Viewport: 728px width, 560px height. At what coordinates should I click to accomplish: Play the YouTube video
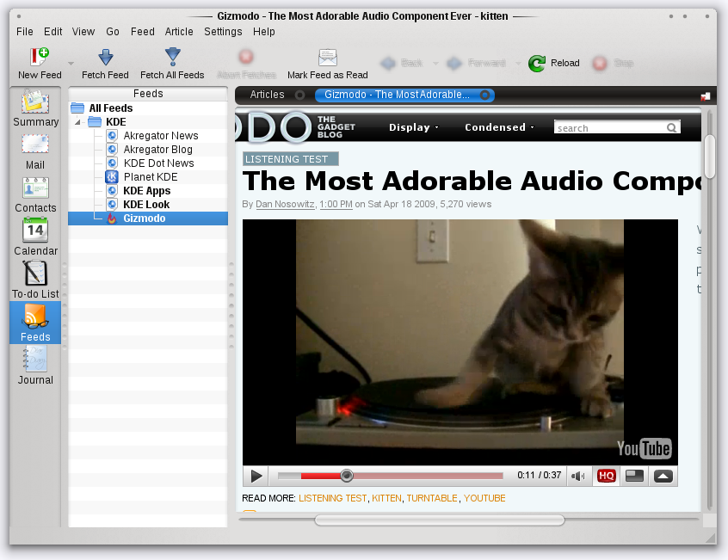256,476
